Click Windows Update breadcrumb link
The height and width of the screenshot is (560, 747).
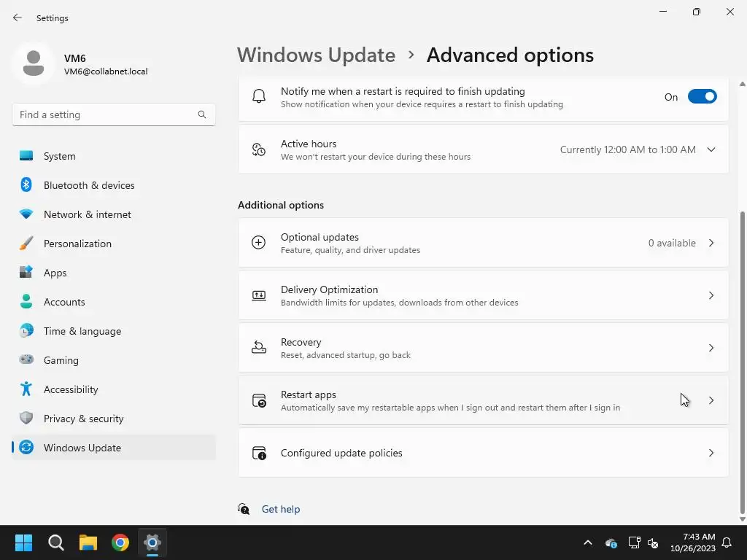317,55
